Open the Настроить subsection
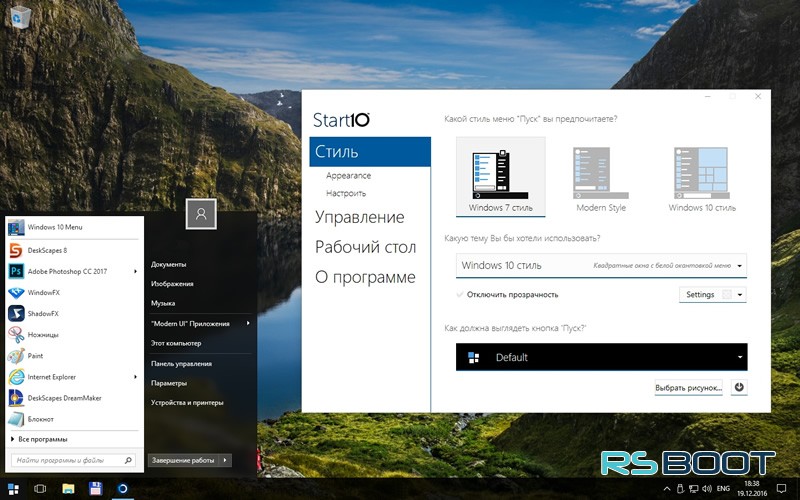The image size is (800, 500). point(346,193)
